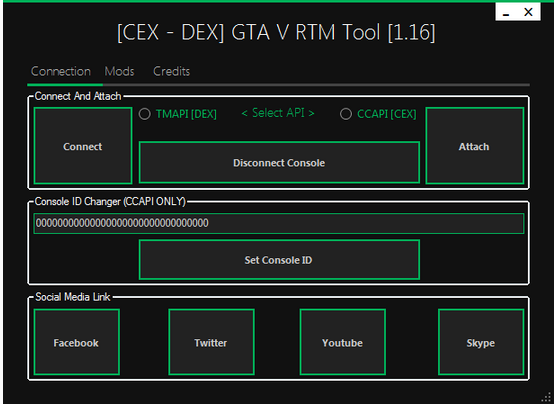
Task: Open the Skype social link
Action: point(481,342)
